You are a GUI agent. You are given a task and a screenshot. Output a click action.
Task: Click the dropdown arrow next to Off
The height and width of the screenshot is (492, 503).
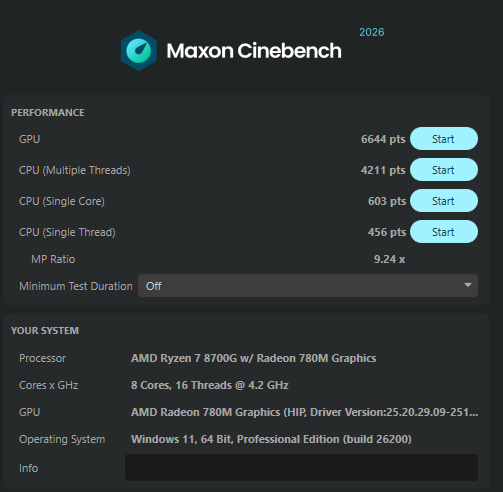[x=468, y=285]
